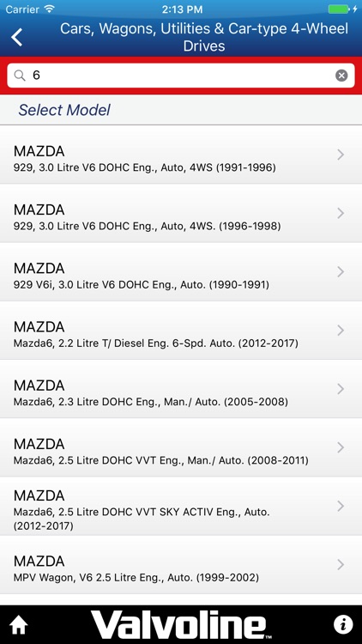The height and width of the screenshot is (644, 362).
Task: Tap the Wi-Fi status icon
Action: point(50,9)
